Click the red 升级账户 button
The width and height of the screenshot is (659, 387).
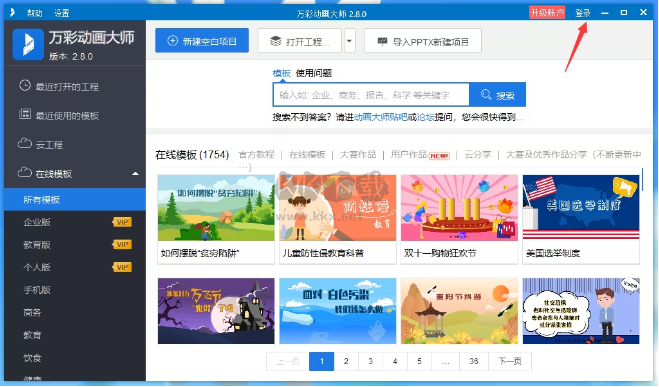(x=547, y=13)
